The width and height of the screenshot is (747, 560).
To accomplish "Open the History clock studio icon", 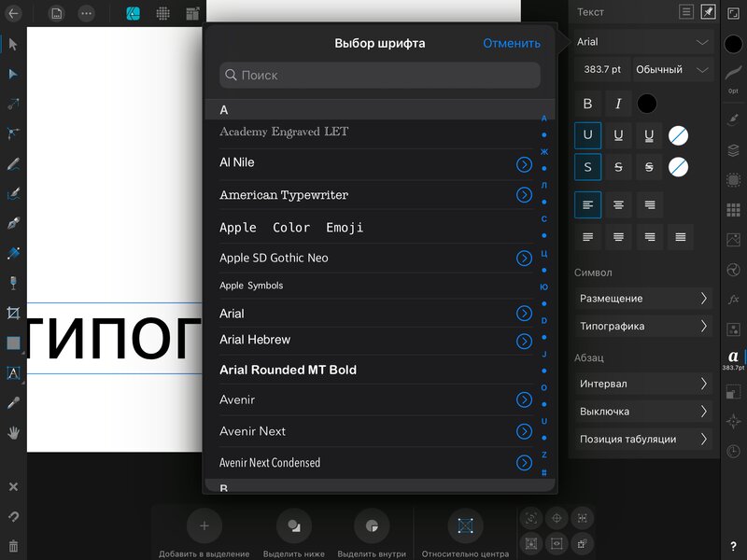I will [733, 451].
